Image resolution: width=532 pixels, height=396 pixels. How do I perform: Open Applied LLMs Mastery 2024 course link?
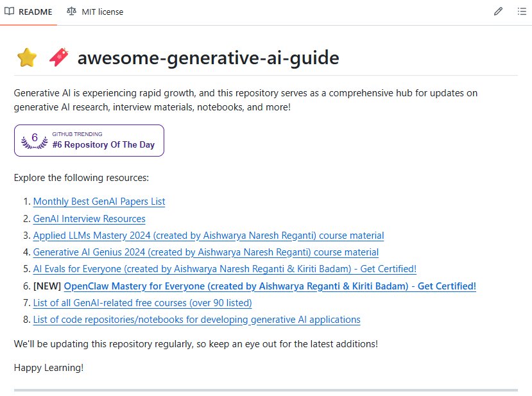209,236
